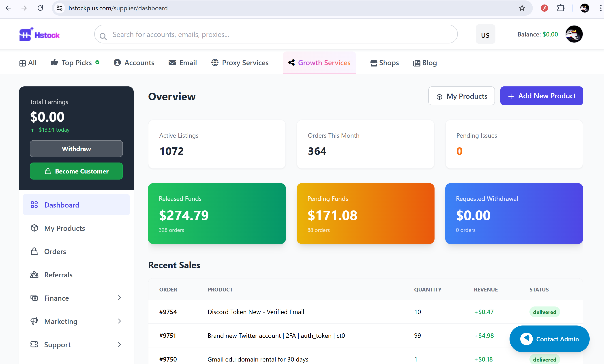
Task: Select the Top Picks navigation item
Action: click(x=76, y=63)
